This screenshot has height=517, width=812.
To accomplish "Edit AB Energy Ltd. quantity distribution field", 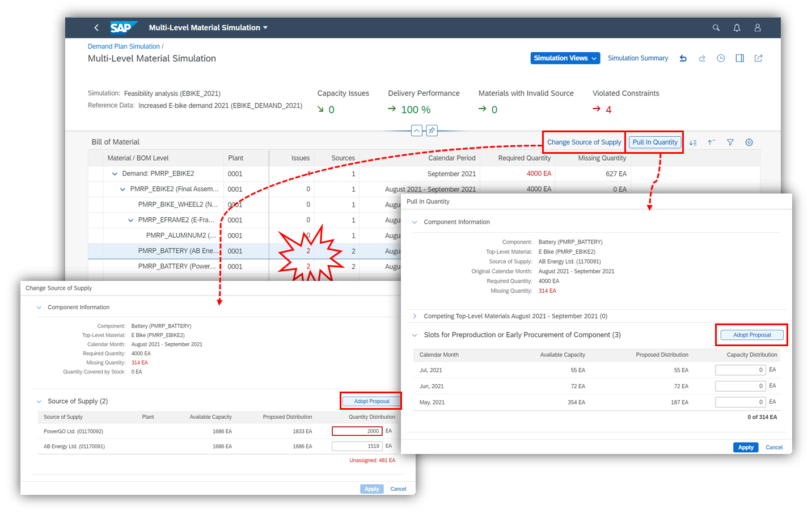I will tap(357, 446).
